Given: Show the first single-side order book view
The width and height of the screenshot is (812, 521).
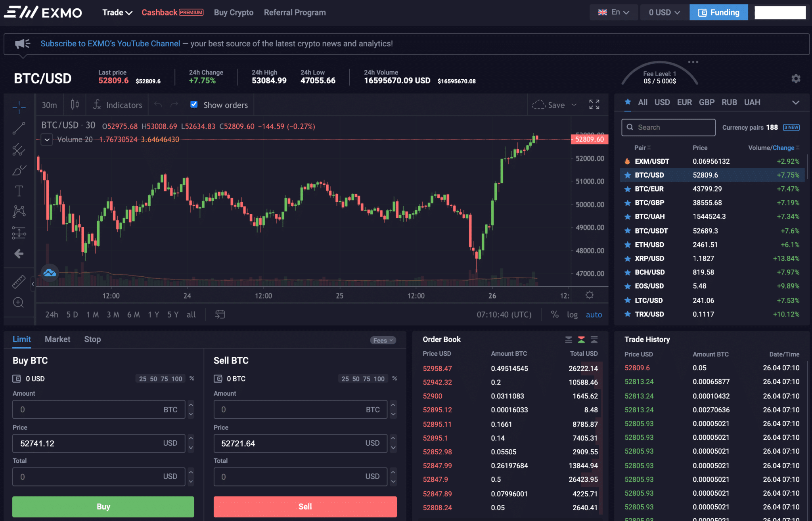Looking at the screenshot, I should pos(569,339).
